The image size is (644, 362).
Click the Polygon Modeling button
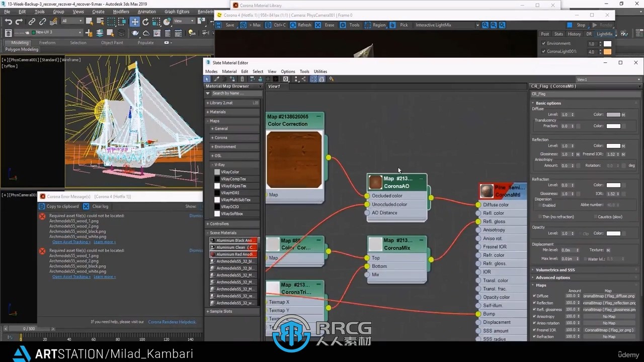[22, 50]
